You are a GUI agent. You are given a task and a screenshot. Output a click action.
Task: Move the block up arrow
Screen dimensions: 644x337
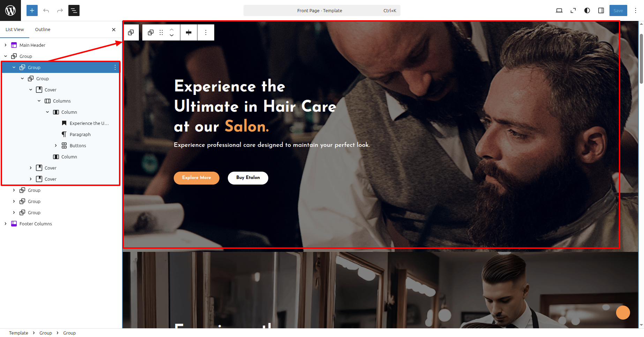tap(172, 29)
